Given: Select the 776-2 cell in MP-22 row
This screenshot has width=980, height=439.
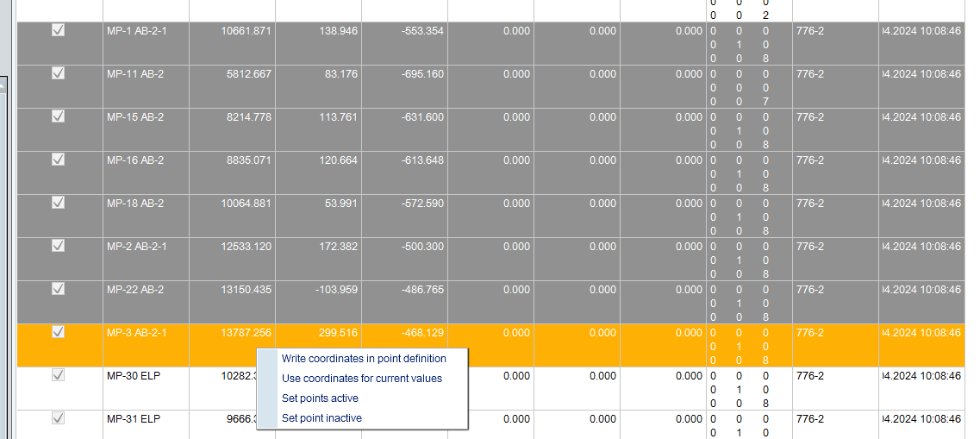Looking at the screenshot, I should (810, 290).
